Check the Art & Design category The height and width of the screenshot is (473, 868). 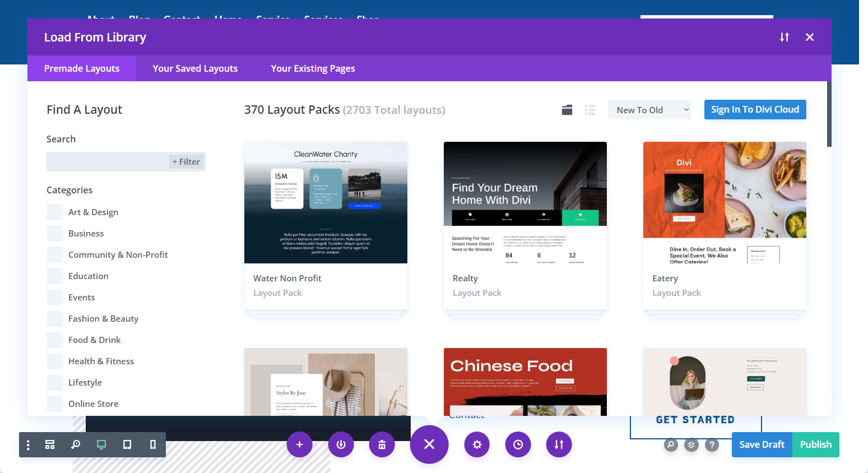click(55, 212)
